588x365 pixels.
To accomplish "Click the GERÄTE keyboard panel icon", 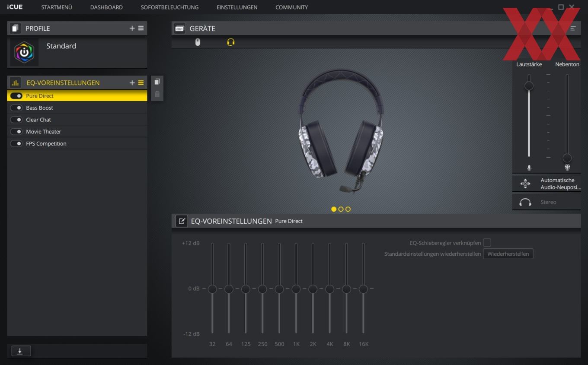I will (x=179, y=29).
